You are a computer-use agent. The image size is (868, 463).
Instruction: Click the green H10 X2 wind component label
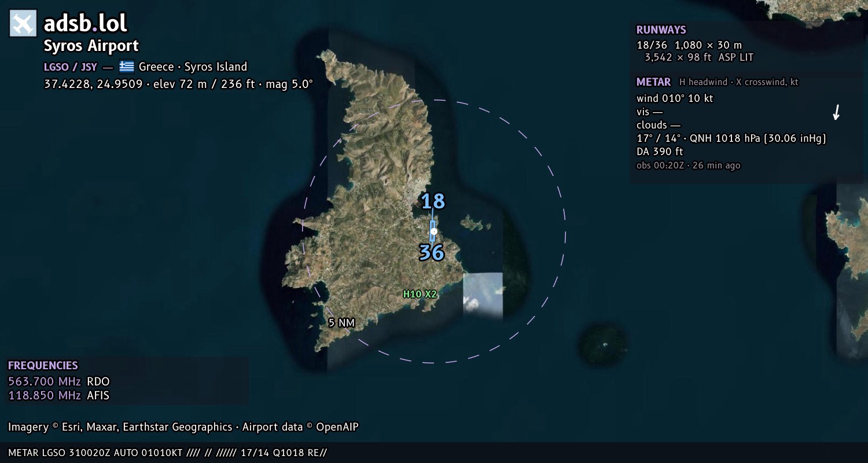pyautogui.click(x=420, y=294)
